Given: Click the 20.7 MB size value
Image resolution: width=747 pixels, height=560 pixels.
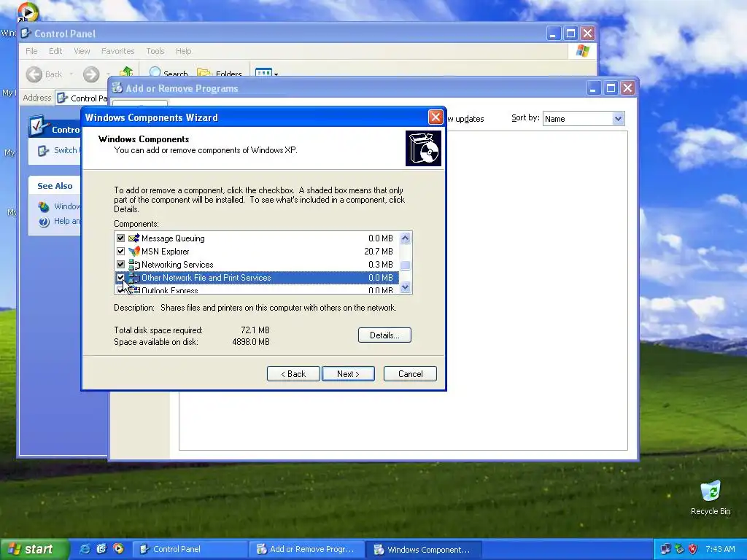Looking at the screenshot, I should pyautogui.click(x=379, y=252).
